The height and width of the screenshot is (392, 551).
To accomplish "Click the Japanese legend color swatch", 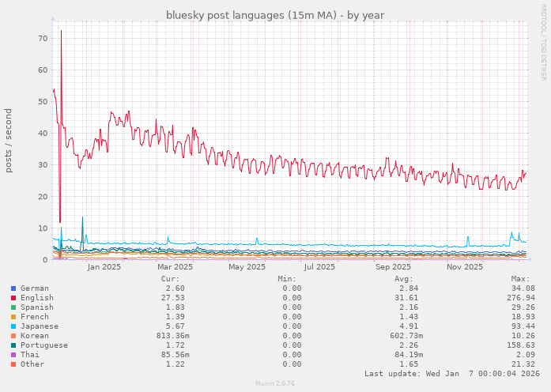I will tap(13, 326).
